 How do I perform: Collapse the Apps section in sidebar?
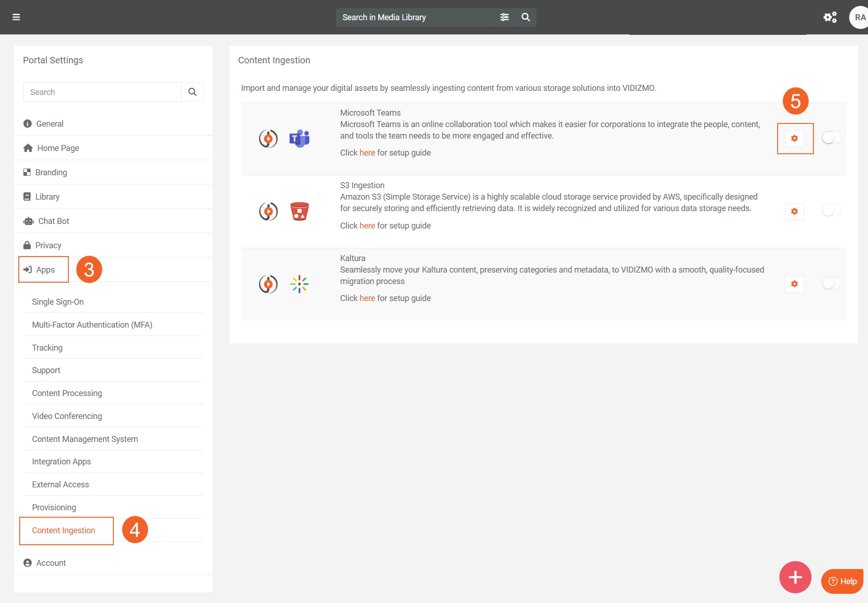pyautogui.click(x=45, y=270)
